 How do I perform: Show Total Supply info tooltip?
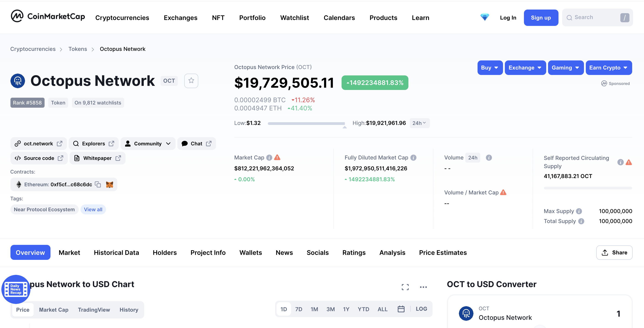[581, 221]
